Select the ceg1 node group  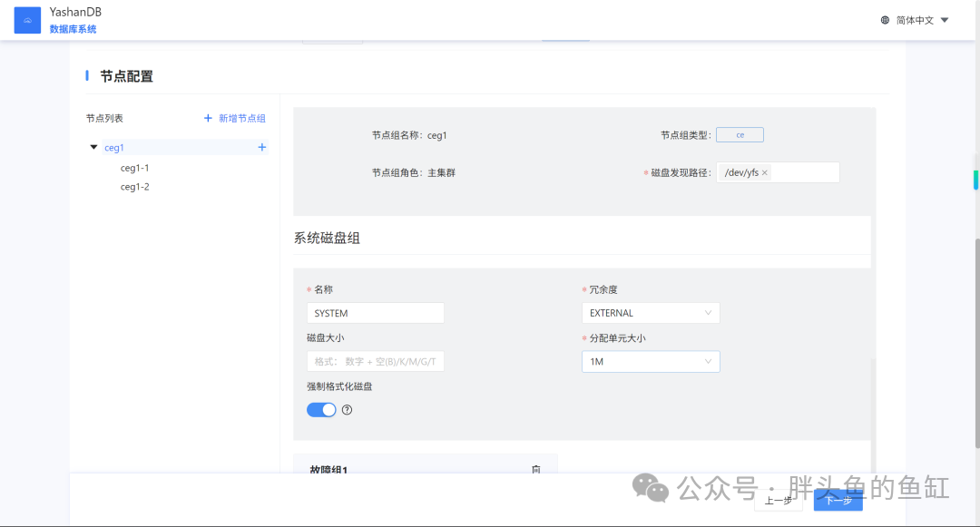pyautogui.click(x=113, y=147)
